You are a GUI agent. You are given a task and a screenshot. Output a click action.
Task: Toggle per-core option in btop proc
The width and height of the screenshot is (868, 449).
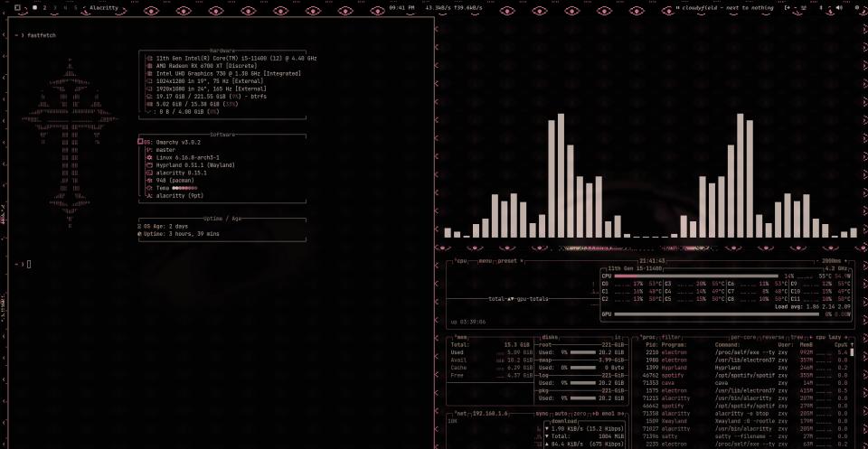(x=745, y=337)
